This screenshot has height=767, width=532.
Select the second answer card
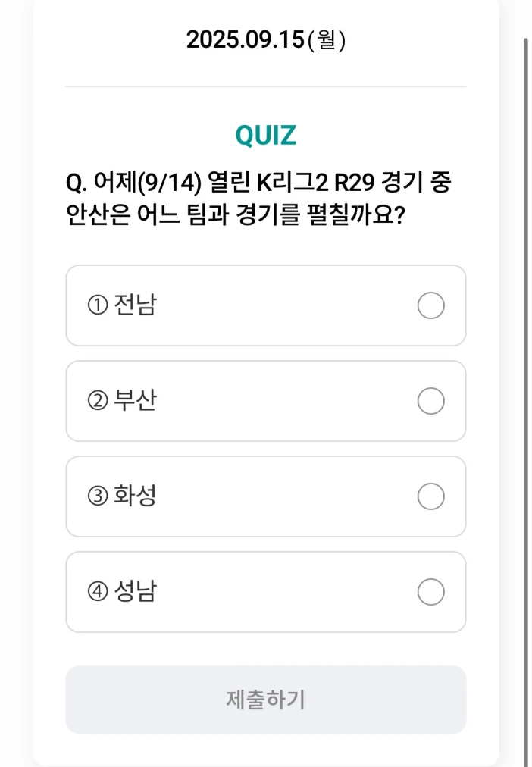tap(265, 402)
